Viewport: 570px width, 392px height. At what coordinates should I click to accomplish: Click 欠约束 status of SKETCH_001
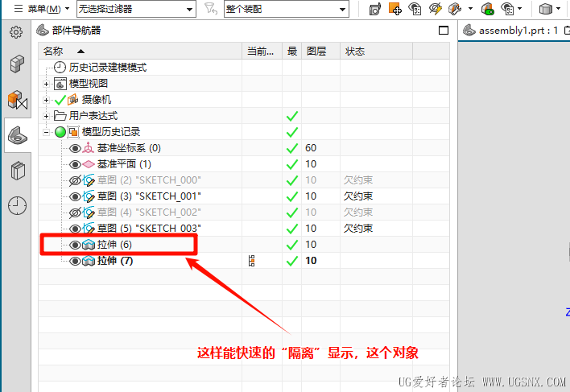coord(358,196)
